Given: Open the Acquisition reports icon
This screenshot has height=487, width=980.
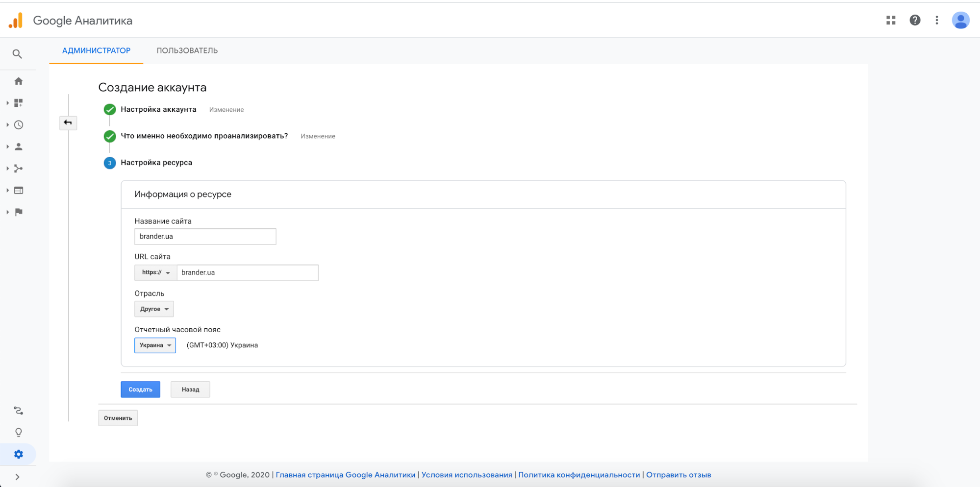Looking at the screenshot, I should coord(19,169).
